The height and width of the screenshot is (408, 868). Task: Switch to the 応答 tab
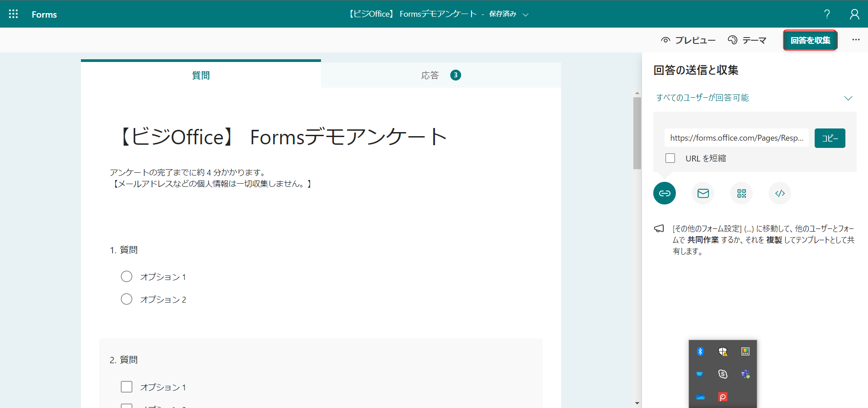click(x=441, y=75)
